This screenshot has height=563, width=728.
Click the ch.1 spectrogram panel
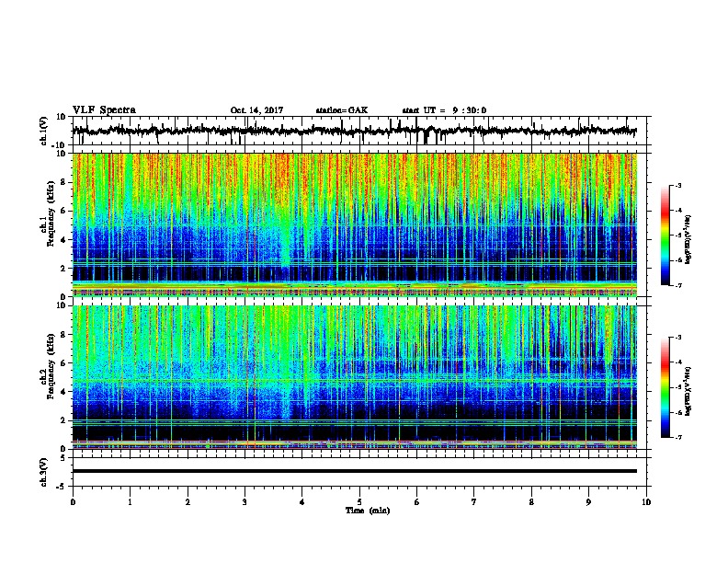tap(355, 224)
